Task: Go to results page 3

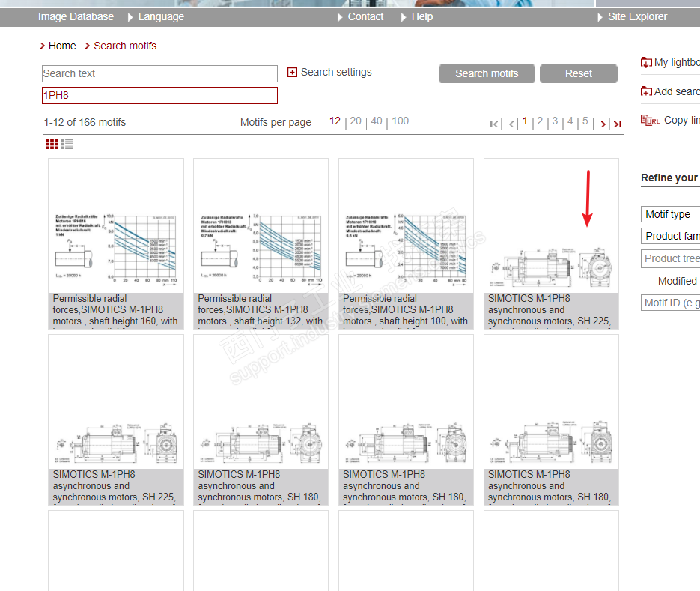Action: (555, 121)
